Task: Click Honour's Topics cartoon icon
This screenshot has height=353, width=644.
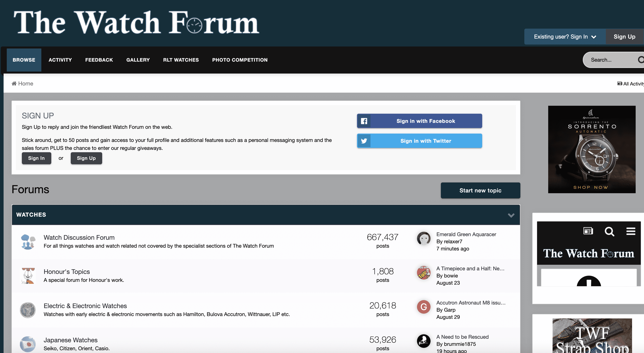Action: tap(28, 276)
